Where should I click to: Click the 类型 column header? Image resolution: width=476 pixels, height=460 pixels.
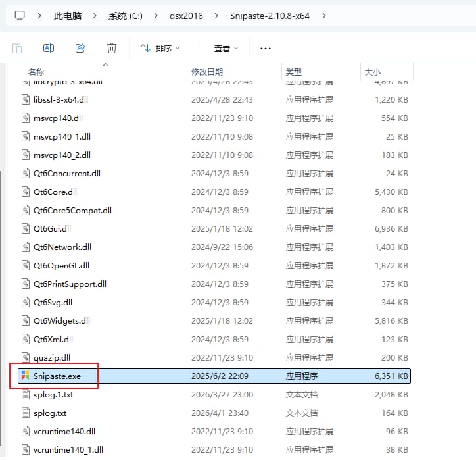coord(293,72)
